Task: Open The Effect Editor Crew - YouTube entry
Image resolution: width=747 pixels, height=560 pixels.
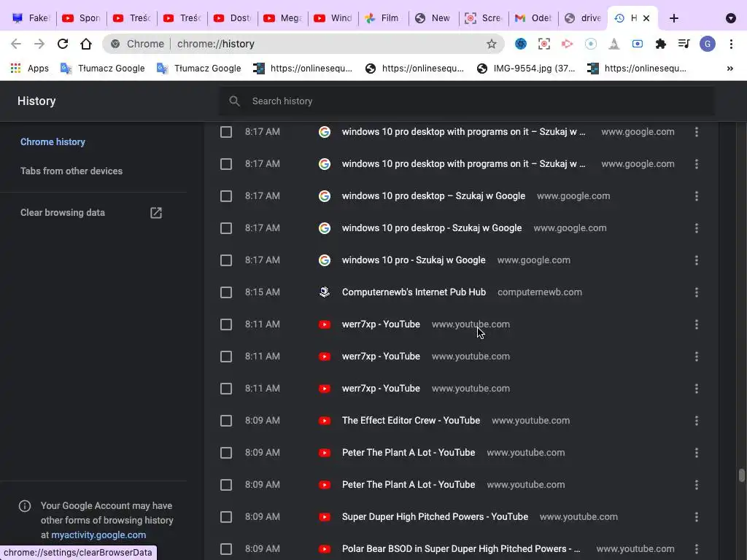Action: pyautogui.click(x=411, y=421)
